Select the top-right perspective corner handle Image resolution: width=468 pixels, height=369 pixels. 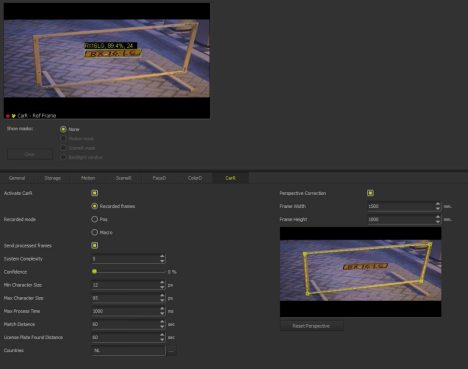(430, 245)
